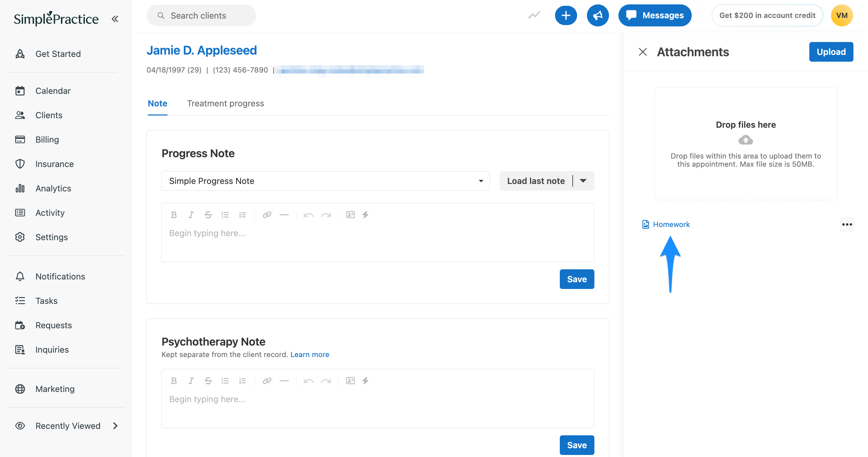Insert link in Progress Note editor
This screenshot has width=868, height=457.
267,215
